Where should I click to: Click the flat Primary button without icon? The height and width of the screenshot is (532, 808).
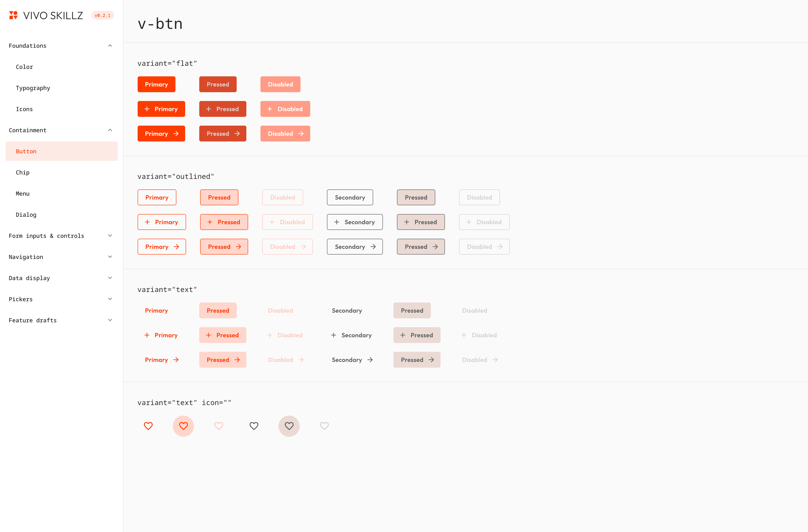(157, 84)
